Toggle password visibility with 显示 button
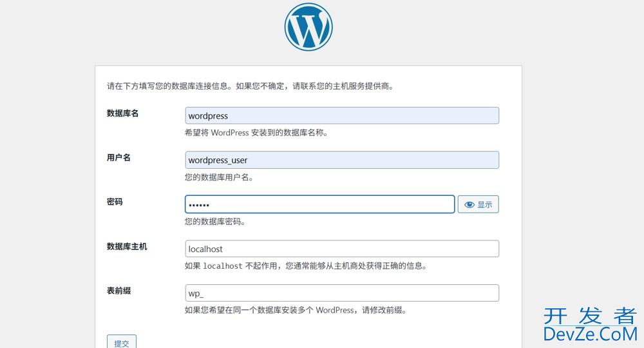 [478, 204]
